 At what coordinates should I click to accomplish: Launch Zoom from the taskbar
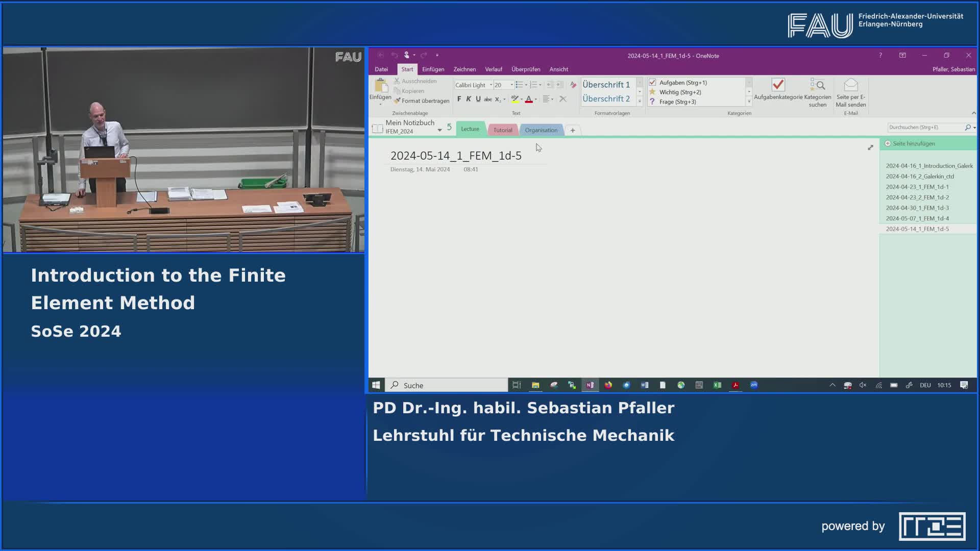pyautogui.click(x=753, y=385)
